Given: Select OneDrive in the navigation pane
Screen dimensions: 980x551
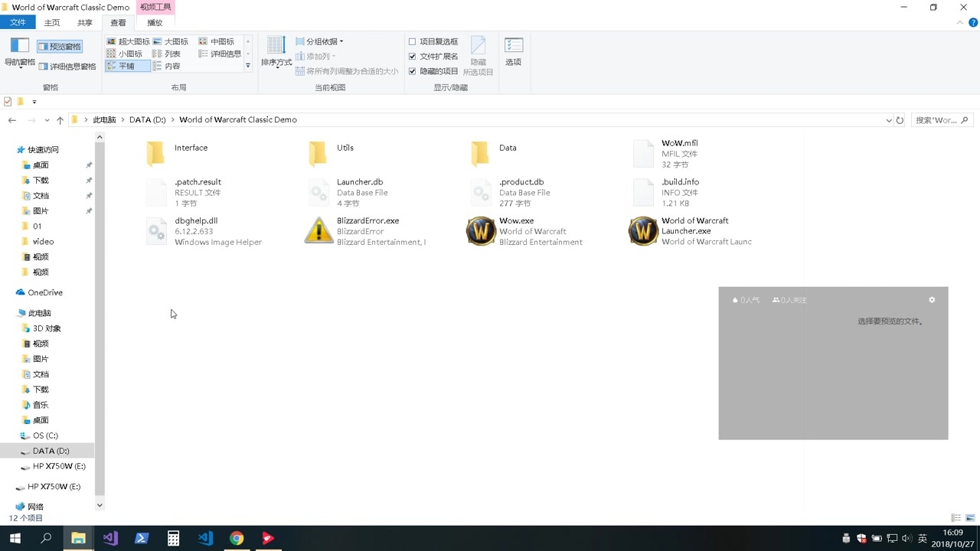Looking at the screenshot, I should click(44, 292).
